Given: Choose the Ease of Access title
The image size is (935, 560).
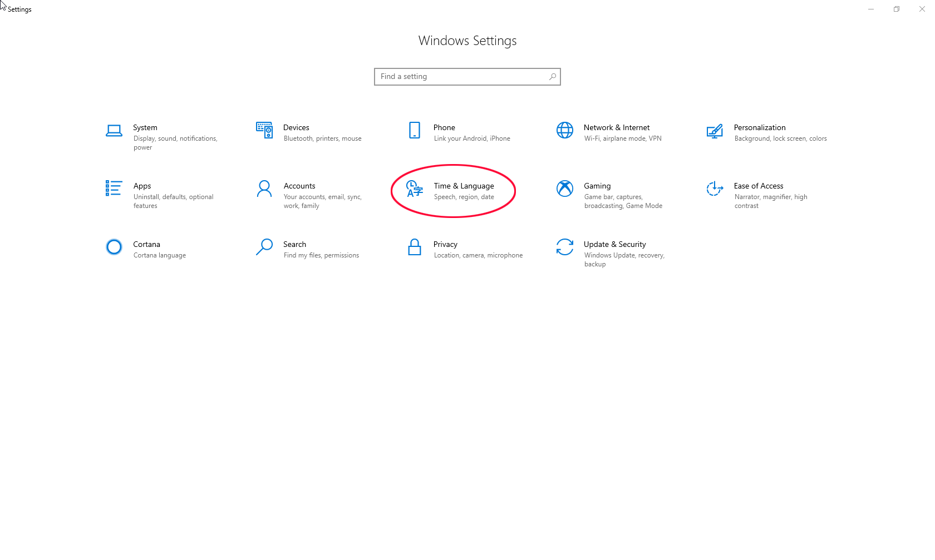Looking at the screenshot, I should pos(759,186).
